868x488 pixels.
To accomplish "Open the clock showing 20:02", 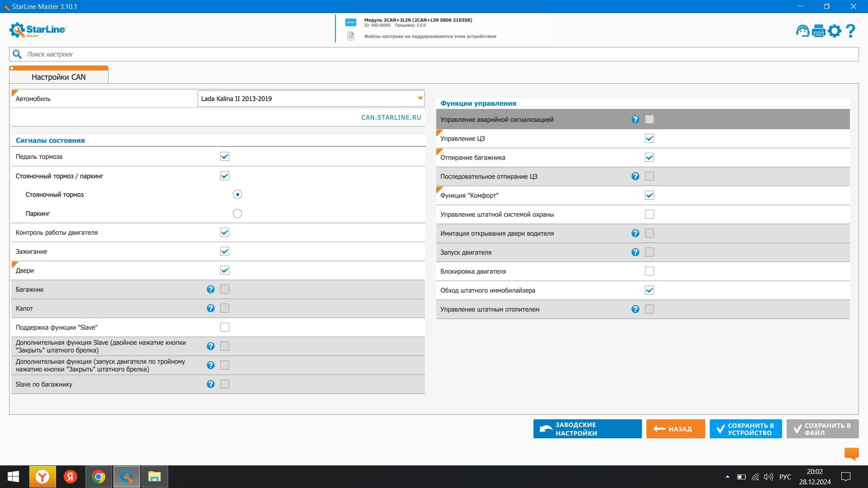I will 815,477.
